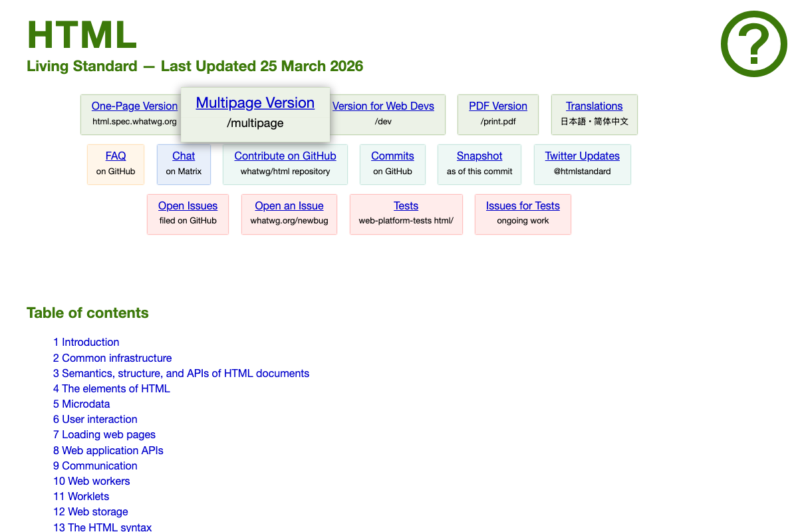
Task: Click the 'ongoing work' caption
Action: [523, 221]
